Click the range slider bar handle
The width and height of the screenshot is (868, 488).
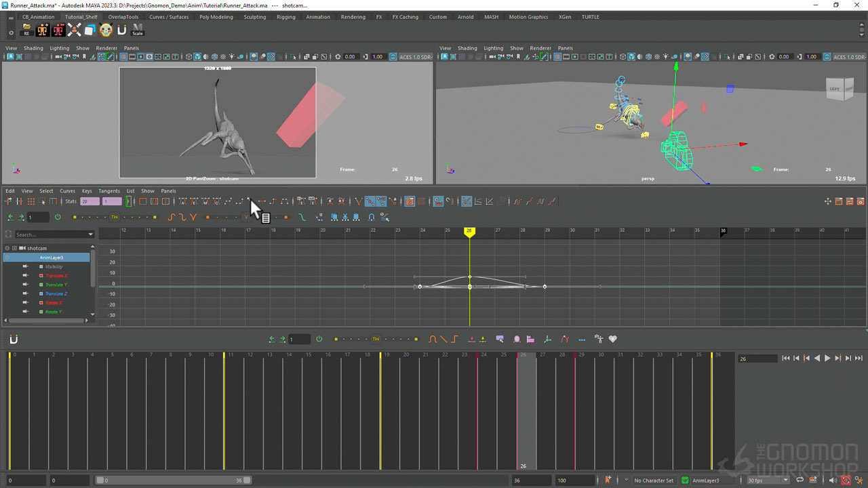[x=173, y=481]
